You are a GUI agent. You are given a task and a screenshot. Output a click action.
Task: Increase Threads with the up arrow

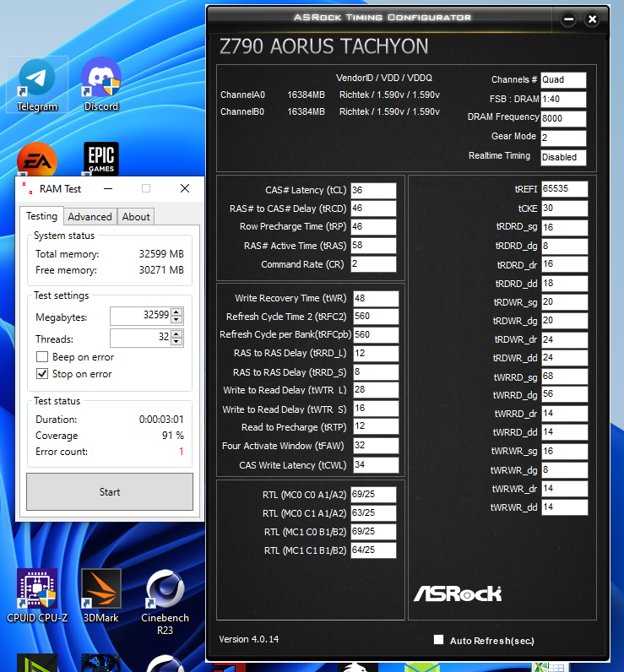176,333
